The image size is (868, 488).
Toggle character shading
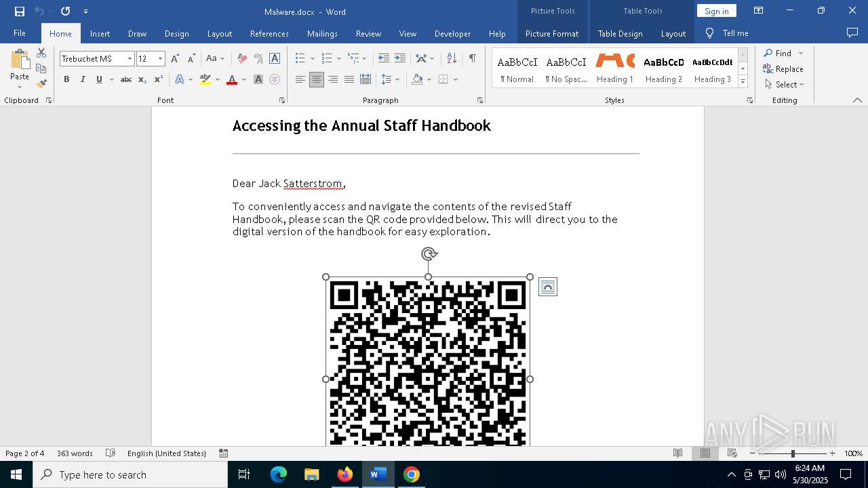click(258, 79)
